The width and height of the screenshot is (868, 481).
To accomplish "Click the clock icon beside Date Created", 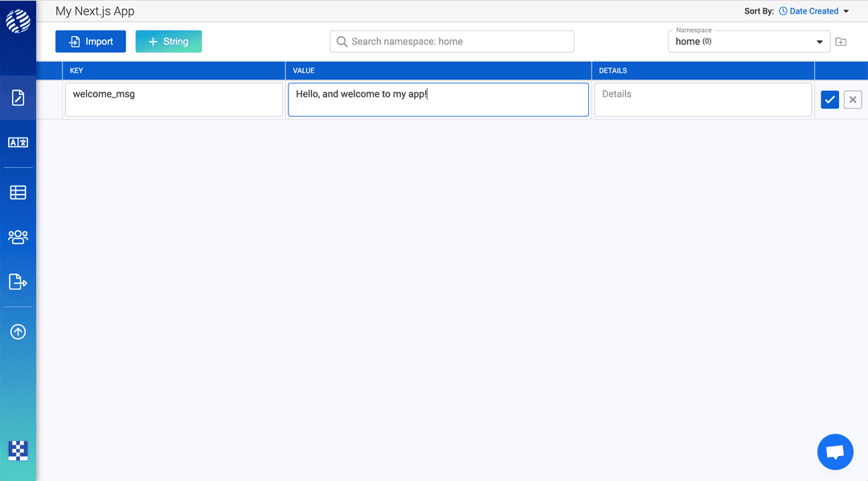I will pos(782,10).
